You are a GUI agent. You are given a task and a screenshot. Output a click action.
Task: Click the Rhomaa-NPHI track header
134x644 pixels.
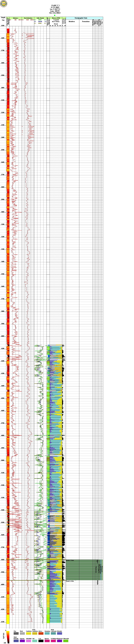point(56,18)
